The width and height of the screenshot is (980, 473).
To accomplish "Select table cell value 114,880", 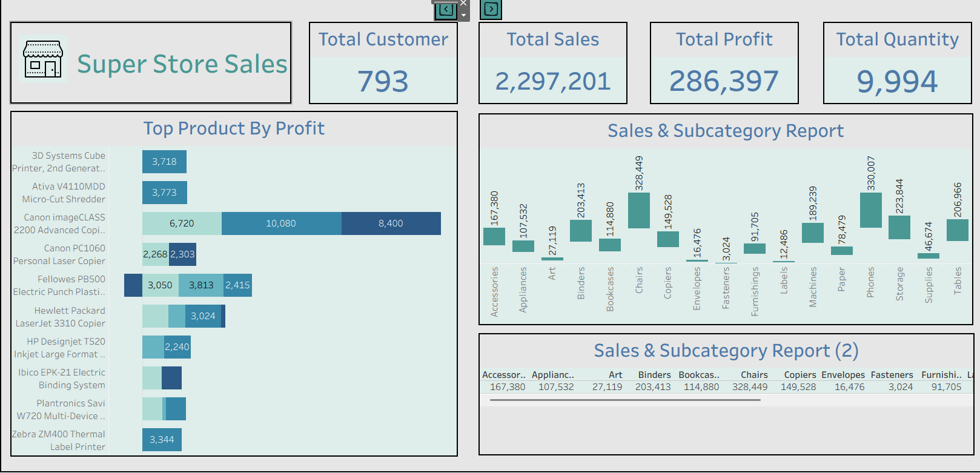I will 701,387.
